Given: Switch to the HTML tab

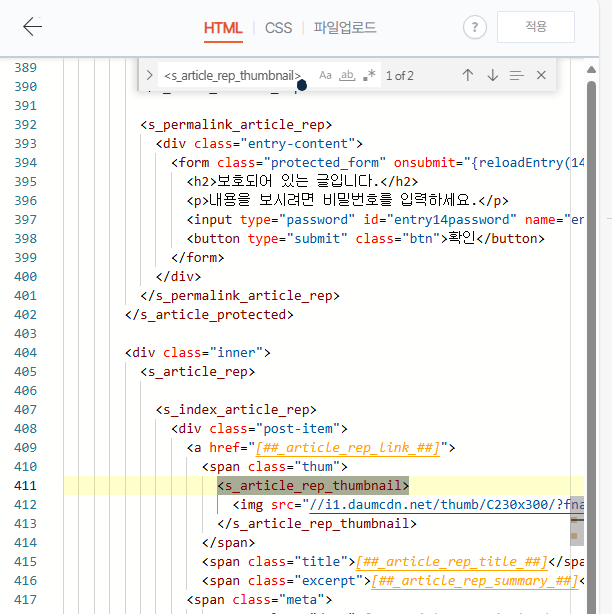Looking at the screenshot, I should click(223, 28).
